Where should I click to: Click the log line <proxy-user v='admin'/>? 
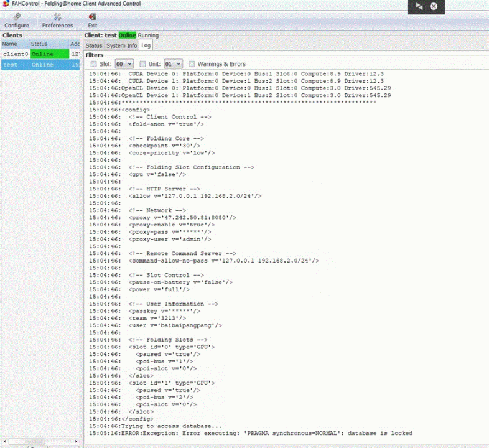(x=151, y=239)
